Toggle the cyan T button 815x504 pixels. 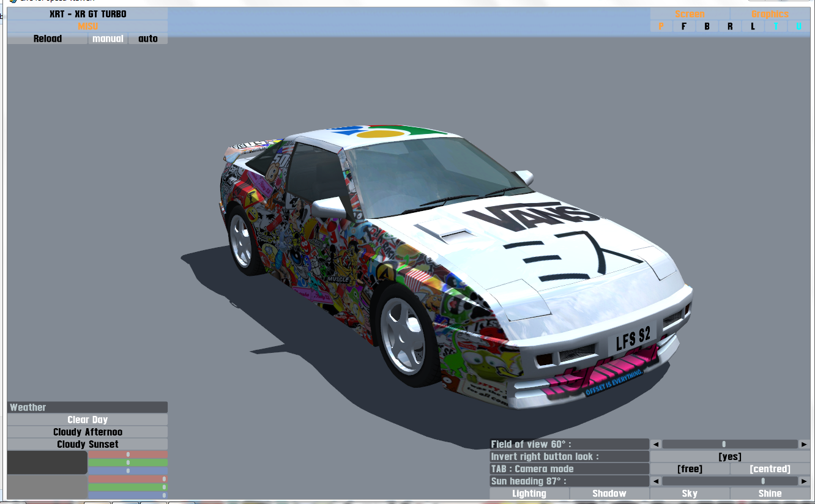[776, 26]
